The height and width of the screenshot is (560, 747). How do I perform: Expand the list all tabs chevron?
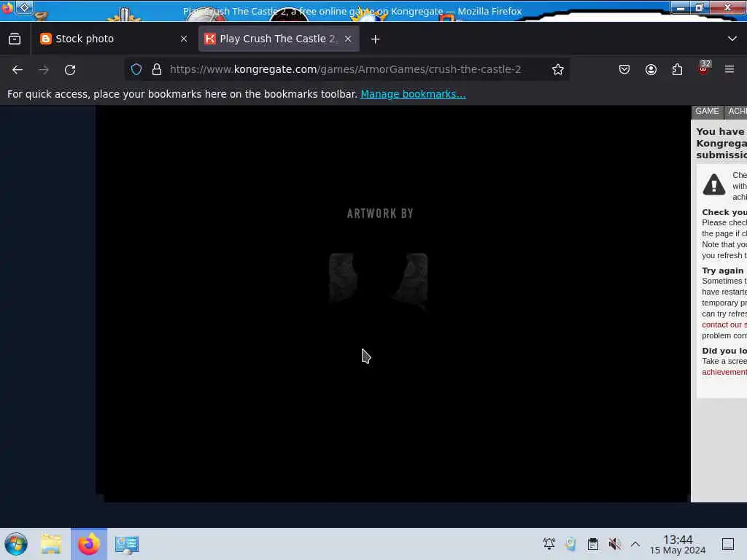pos(732,39)
